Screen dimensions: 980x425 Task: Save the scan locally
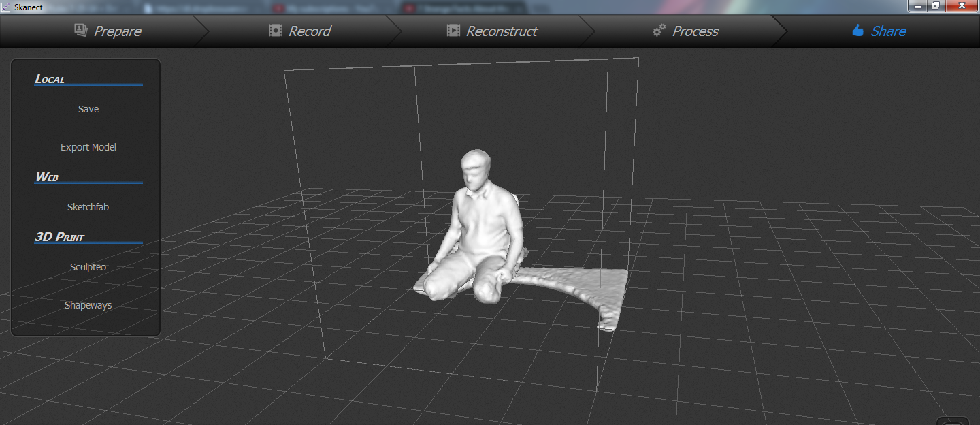click(x=88, y=108)
